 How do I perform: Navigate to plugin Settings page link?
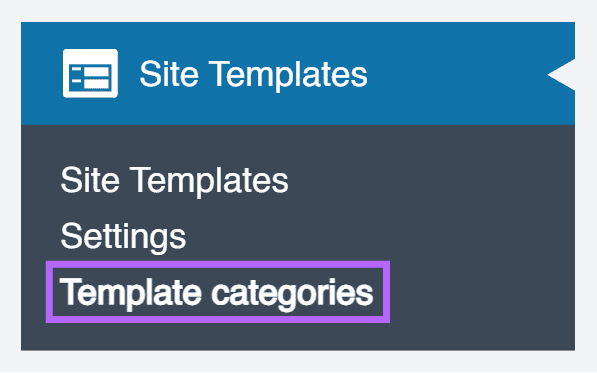coord(123,236)
